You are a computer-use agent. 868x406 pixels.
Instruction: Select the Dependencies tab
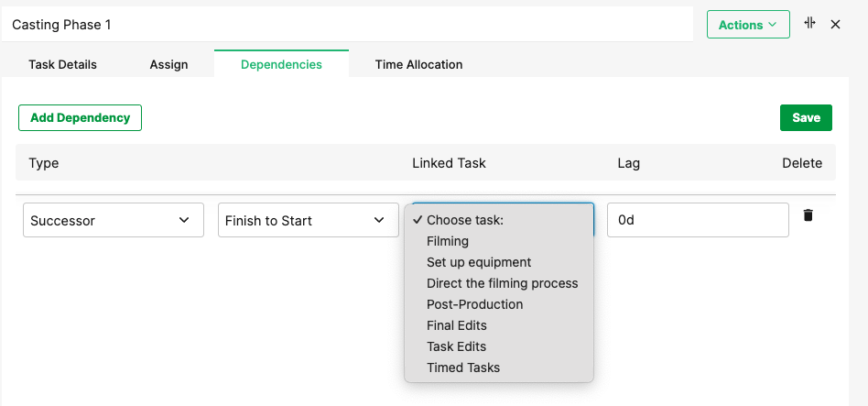[x=281, y=64]
